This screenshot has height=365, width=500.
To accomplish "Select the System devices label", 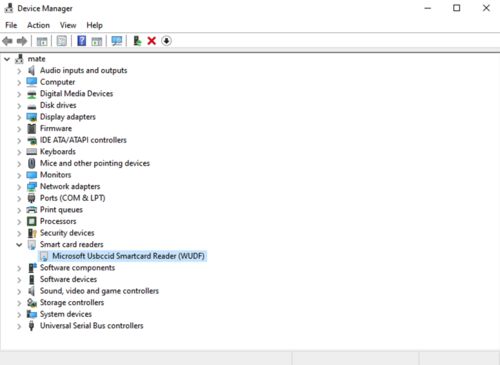I will [x=66, y=314].
